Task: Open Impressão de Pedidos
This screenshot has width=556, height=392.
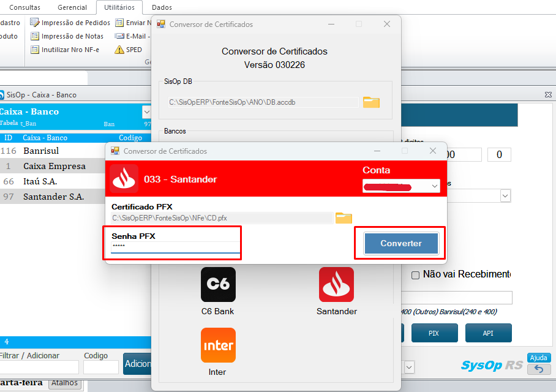Action: click(x=70, y=23)
